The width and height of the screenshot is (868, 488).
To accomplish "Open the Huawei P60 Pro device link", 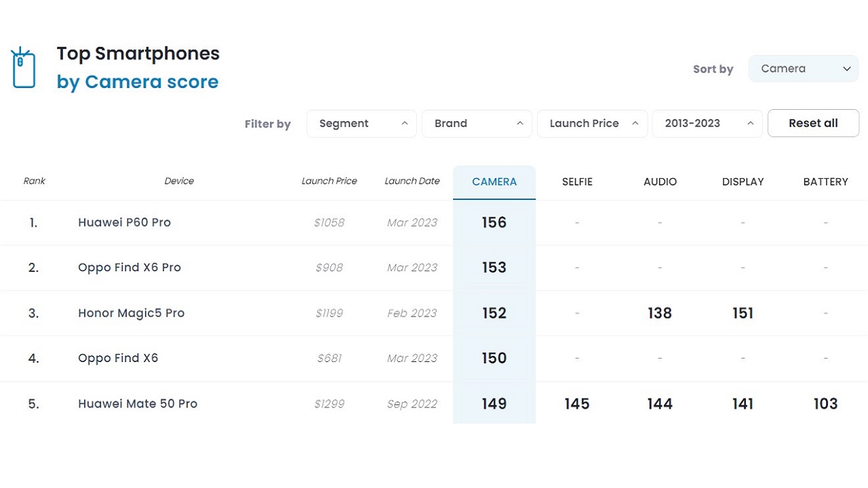I will click(124, 222).
